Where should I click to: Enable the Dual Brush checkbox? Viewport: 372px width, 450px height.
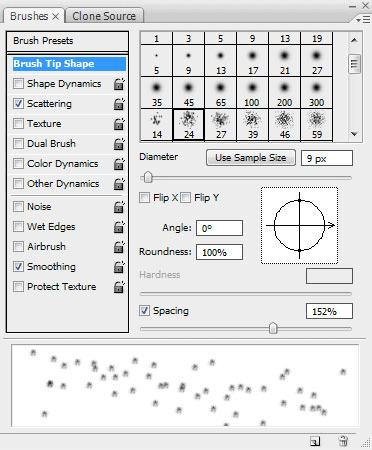[18, 143]
